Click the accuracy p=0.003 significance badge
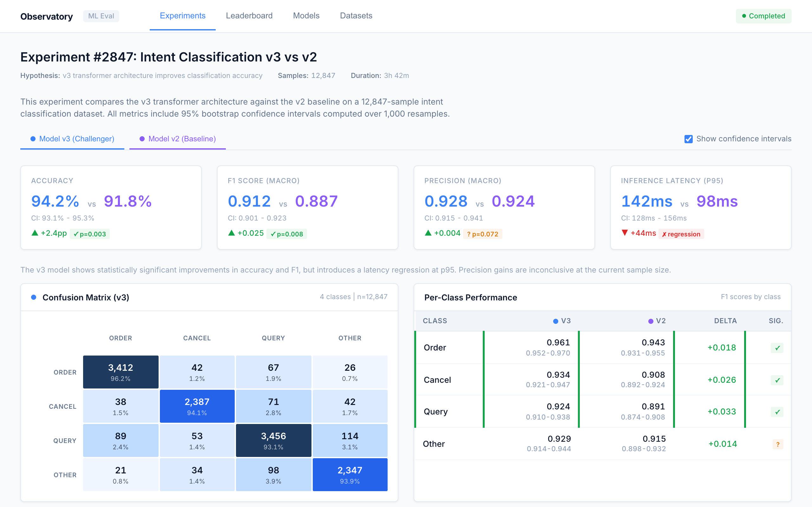Viewport: 812px width, 507px height. [x=89, y=234]
